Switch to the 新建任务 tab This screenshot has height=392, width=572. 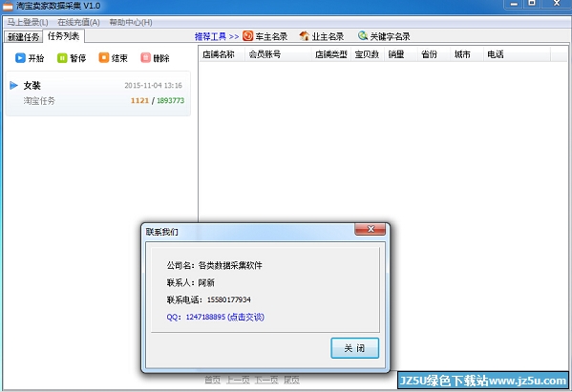click(23, 37)
